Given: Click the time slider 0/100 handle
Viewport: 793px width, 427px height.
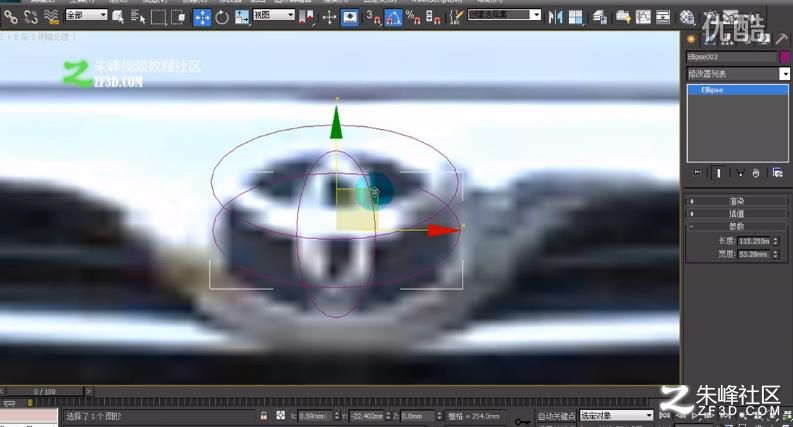Looking at the screenshot, I should pyautogui.click(x=45, y=392).
